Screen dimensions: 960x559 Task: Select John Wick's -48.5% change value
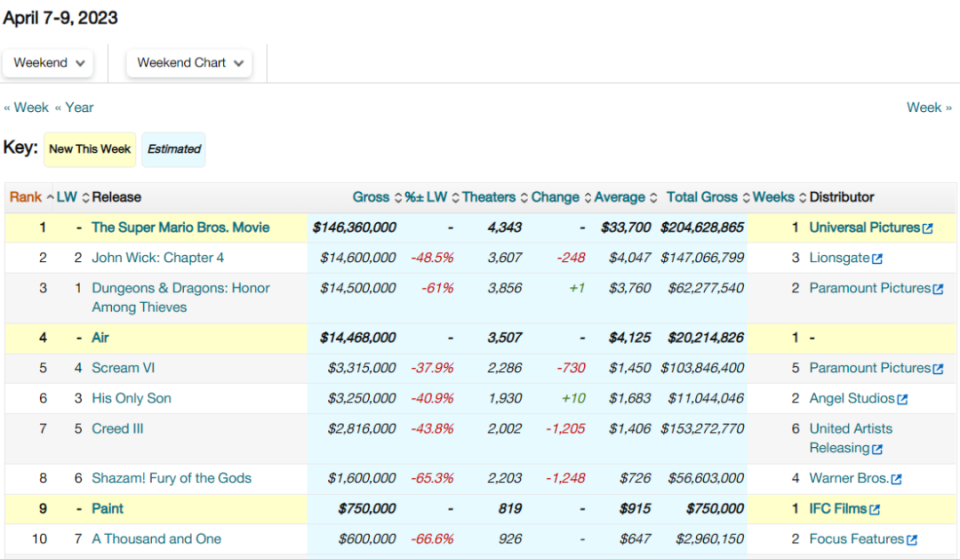[432, 258]
